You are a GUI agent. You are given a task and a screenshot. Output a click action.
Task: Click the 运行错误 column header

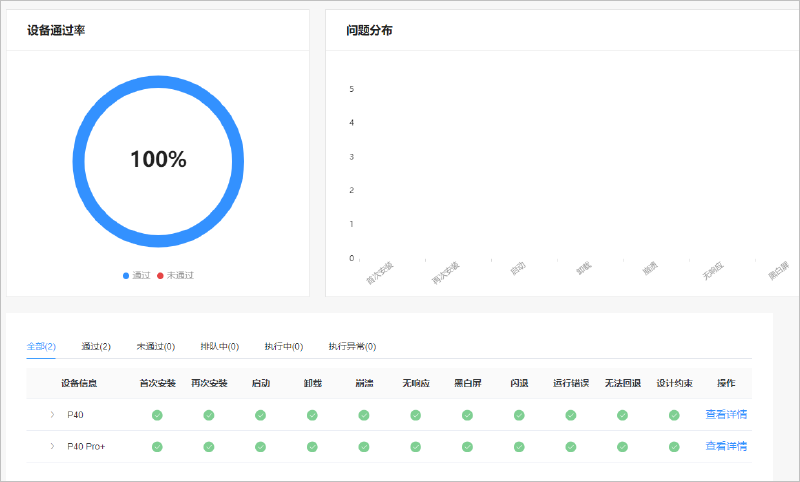(571, 383)
